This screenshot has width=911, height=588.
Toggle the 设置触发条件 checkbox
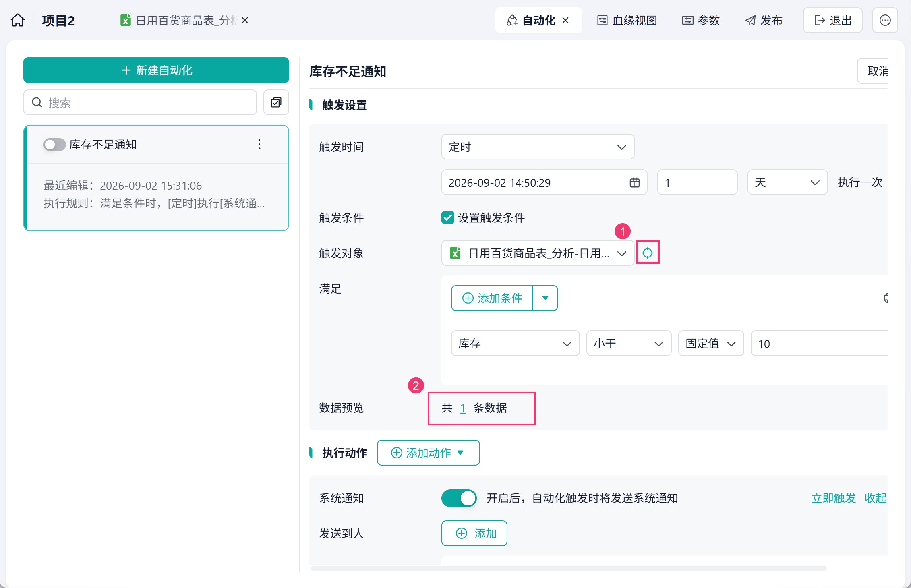pyautogui.click(x=448, y=217)
